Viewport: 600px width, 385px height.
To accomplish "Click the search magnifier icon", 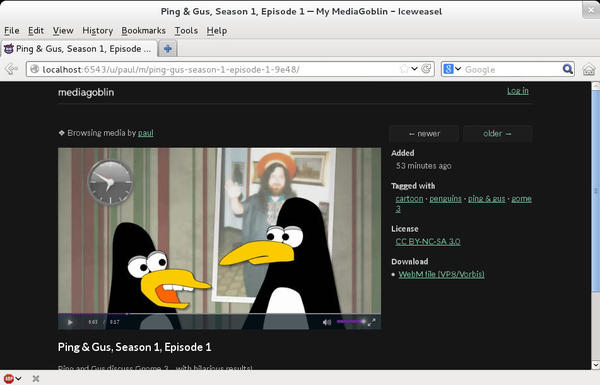I will coord(567,69).
